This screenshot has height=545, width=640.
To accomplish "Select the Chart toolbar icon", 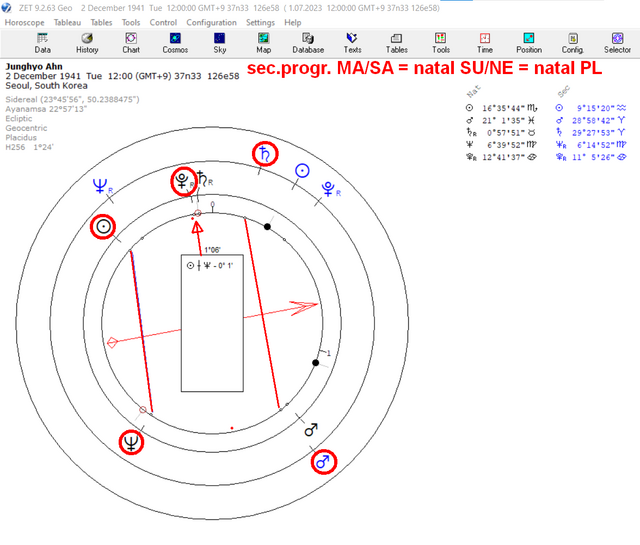I will (131, 43).
